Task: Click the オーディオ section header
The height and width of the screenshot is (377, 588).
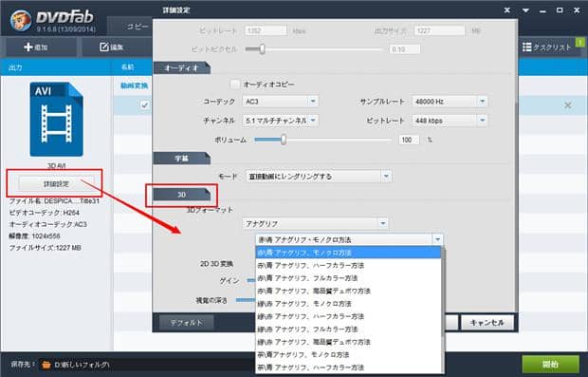Action: [x=181, y=68]
